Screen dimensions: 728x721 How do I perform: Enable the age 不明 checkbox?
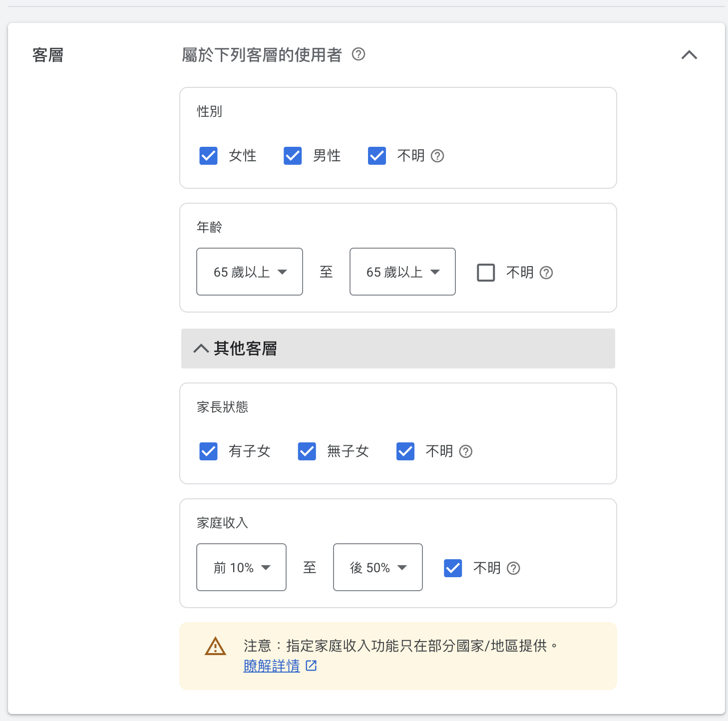pyautogui.click(x=486, y=273)
